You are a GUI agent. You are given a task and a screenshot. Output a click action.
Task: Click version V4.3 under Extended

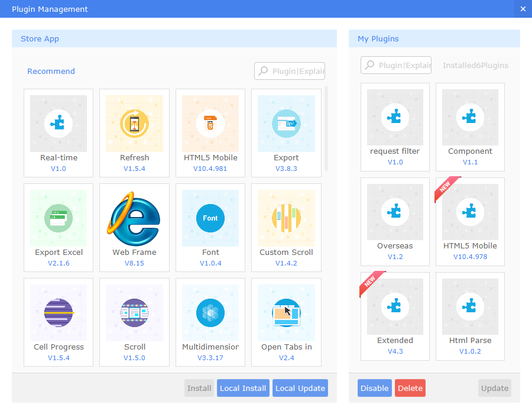click(395, 351)
